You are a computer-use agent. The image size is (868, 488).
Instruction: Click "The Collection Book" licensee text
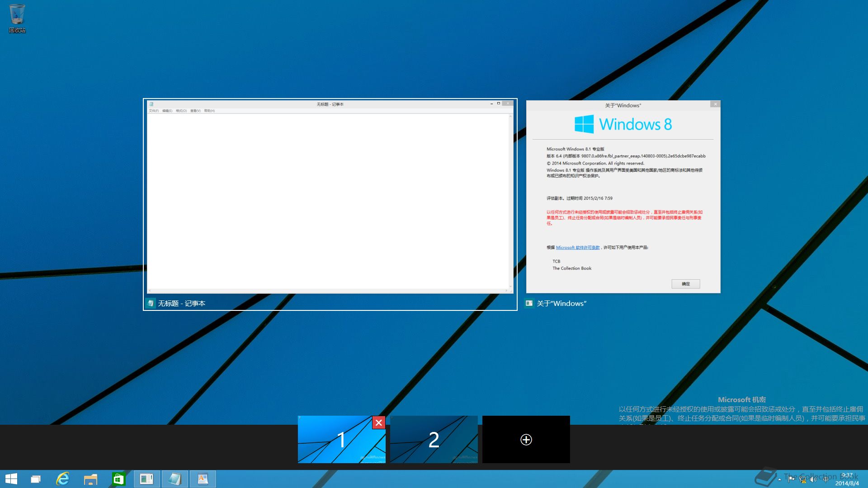pos(572,268)
